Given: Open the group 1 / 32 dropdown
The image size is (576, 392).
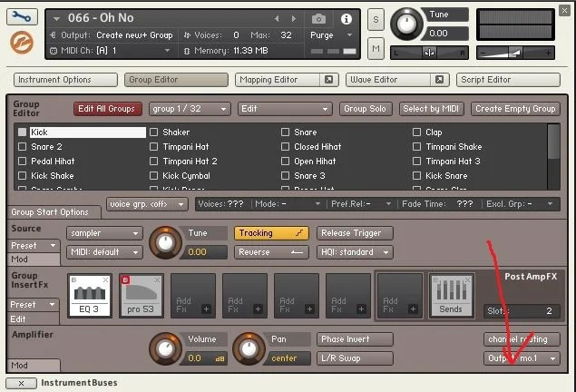Looking at the screenshot, I should click(x=190, y=109).
